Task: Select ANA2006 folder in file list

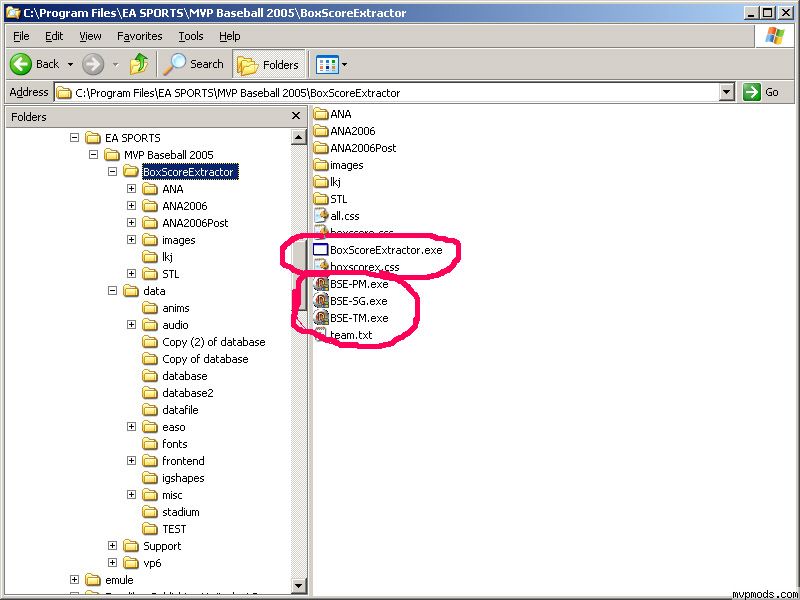Action: [x=344, y=131]
